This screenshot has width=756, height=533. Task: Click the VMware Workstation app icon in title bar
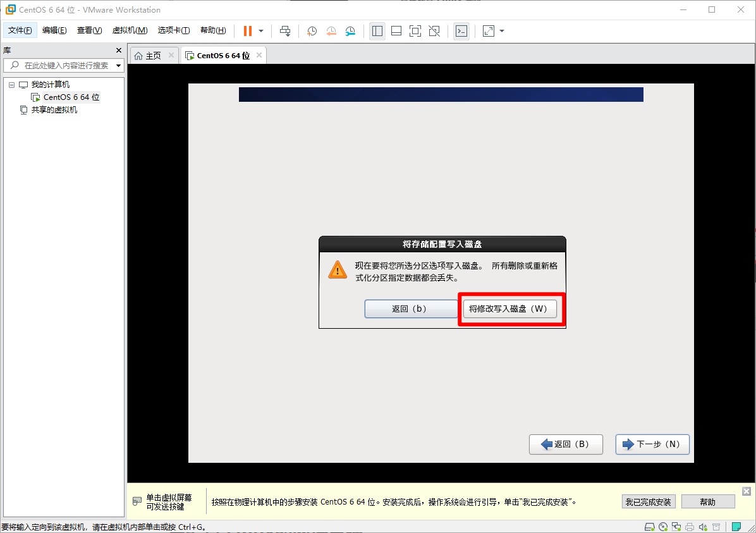[x=10, y=9]
